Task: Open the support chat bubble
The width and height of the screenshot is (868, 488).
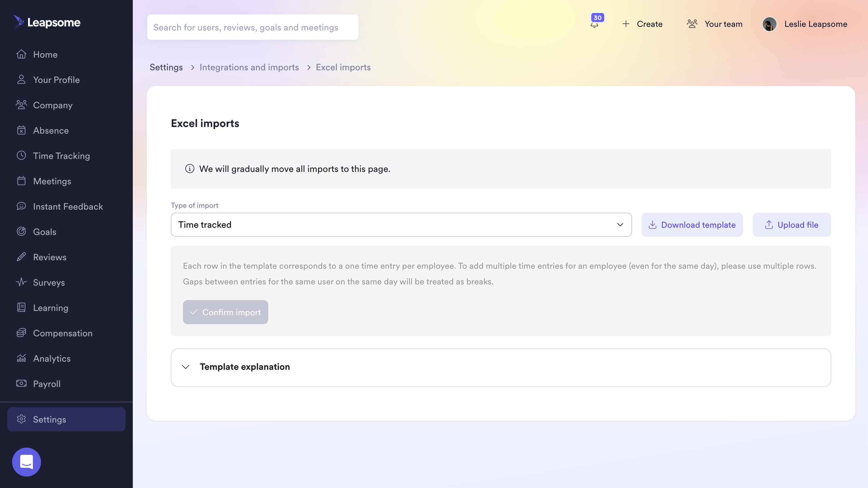Action: pos(27,462)
